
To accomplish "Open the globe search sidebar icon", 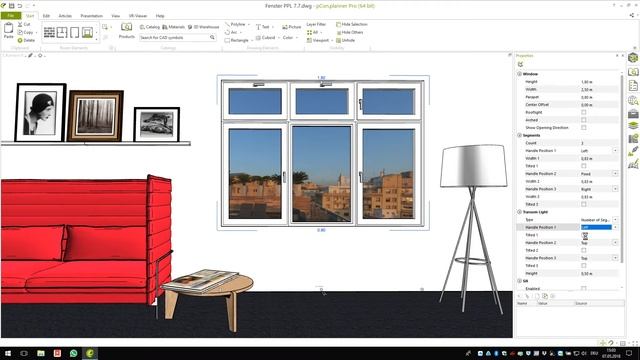I will (x=633, y=100).
